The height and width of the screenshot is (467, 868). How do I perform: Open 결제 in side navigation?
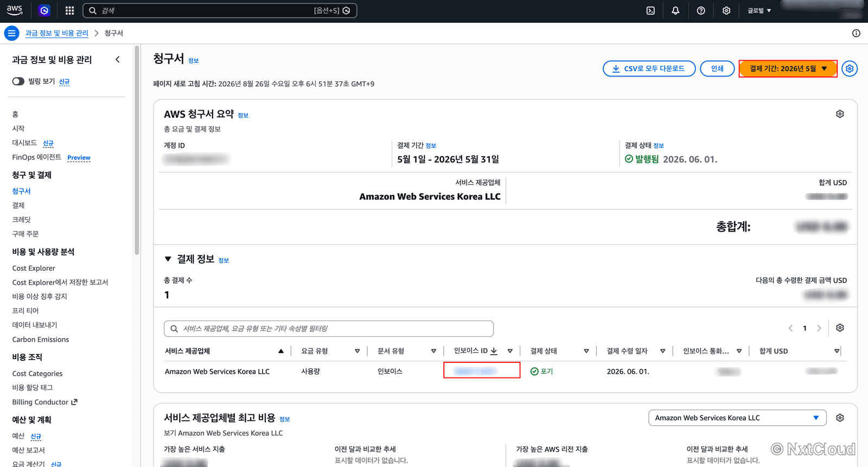coord(18,205)
